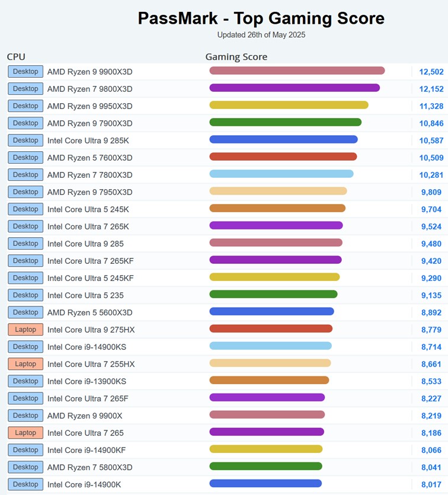
Task: Open the Intel Core Ultra 5 235 entry
Action: (x=85, y=295)
